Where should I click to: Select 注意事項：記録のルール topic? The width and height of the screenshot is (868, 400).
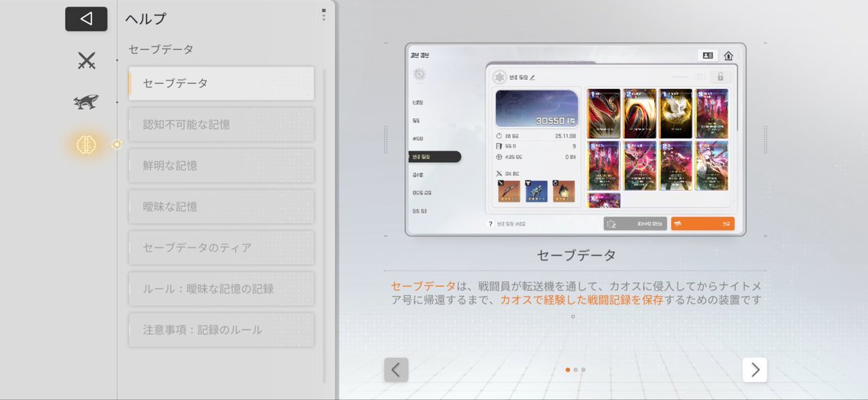click(x=221, y=330)
